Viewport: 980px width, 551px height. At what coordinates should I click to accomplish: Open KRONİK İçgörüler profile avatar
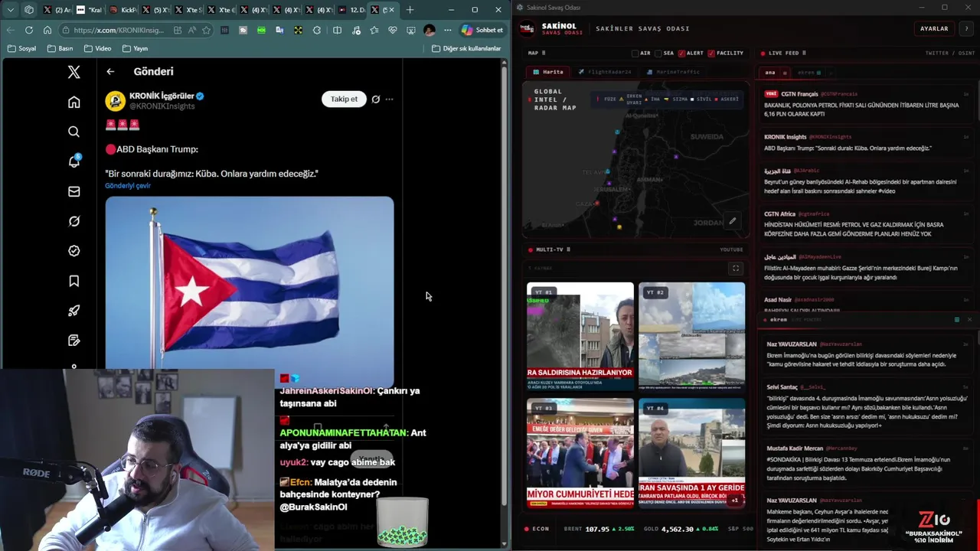116,101
